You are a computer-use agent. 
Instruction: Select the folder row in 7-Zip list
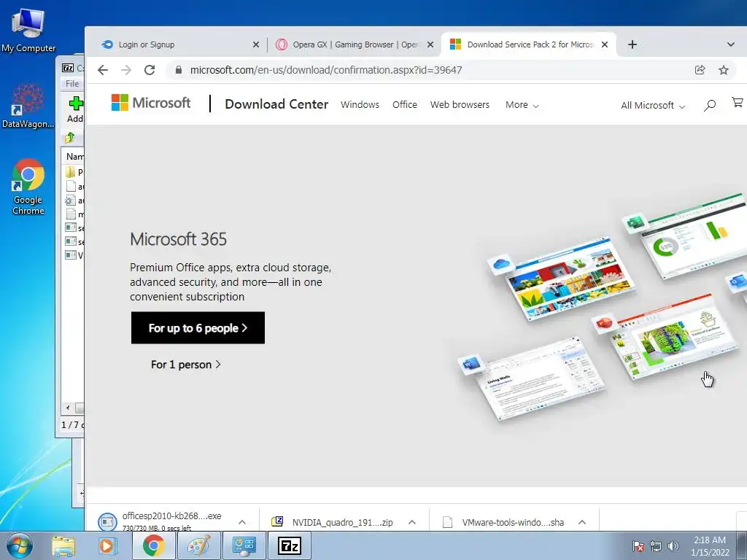coord(74,171)
